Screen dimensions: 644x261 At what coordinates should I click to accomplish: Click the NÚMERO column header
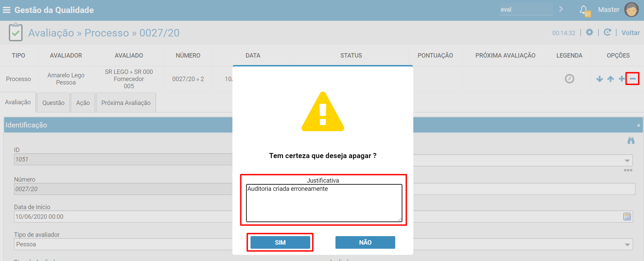tap(188, 55)
